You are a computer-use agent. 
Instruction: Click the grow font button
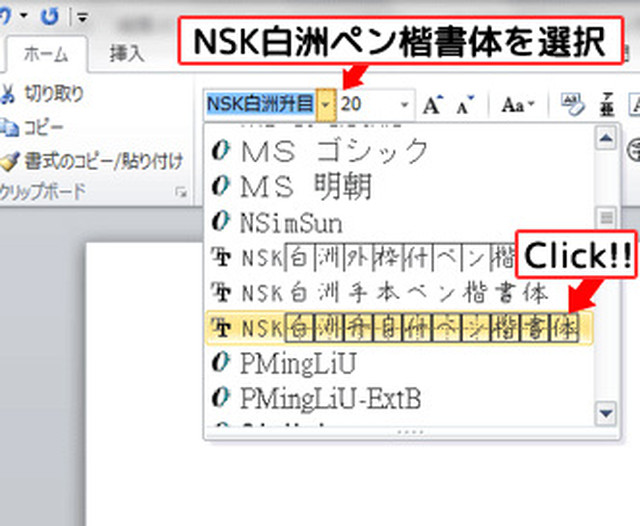432,105
